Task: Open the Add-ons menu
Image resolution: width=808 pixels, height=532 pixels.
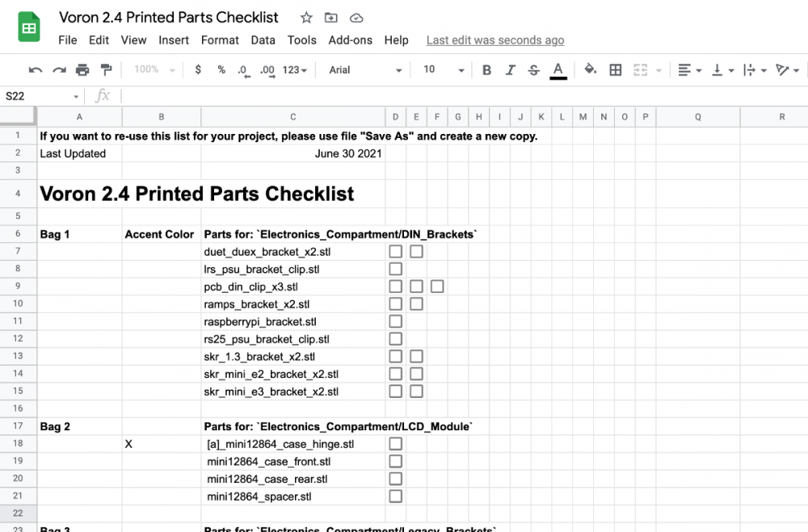Action: [351, 40]
